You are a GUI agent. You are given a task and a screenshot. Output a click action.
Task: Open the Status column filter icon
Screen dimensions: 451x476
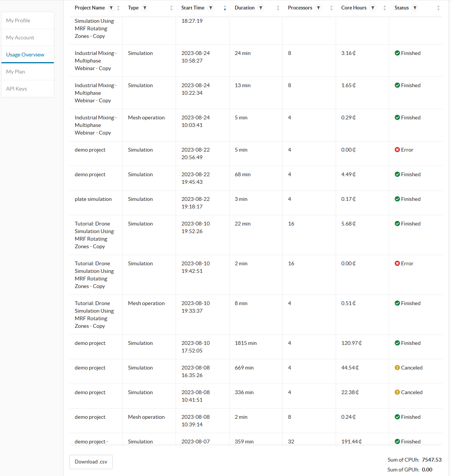415,8
